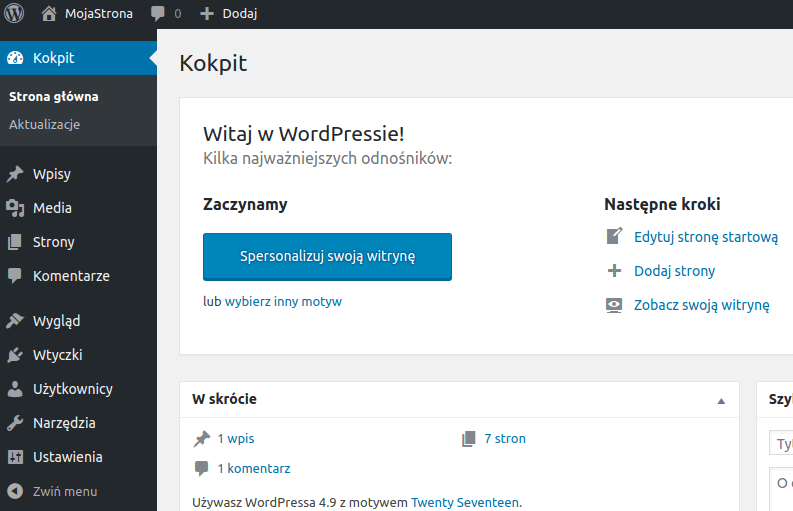This screenshot has height=511, width=793.
Task: Open MojaStrona site name in admin bar
Action: [99, 14]
